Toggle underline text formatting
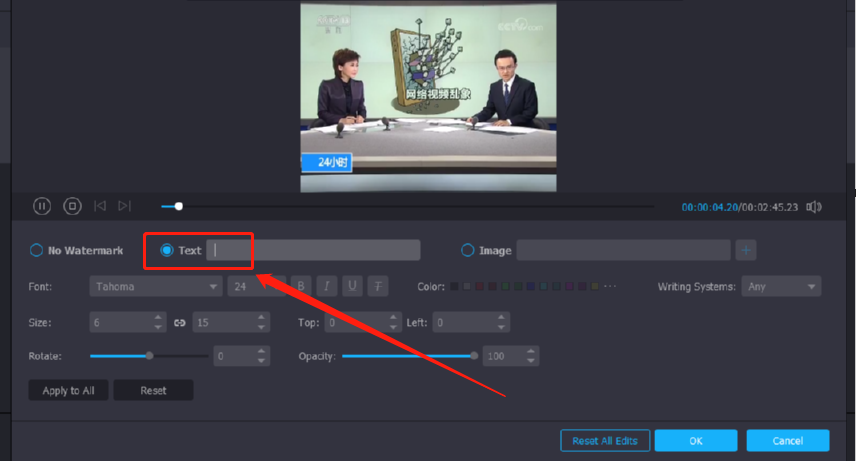856x462 pixels. click(x=352, y=286)
